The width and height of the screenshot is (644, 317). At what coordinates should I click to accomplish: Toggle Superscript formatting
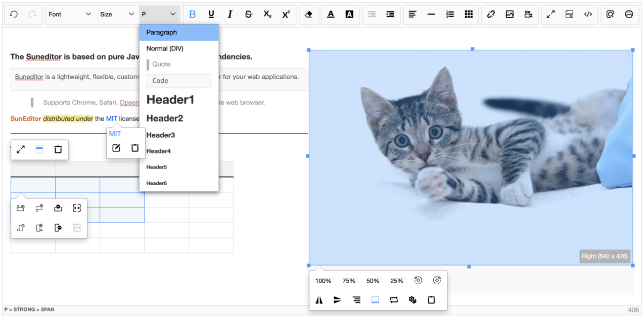(286, 14)
